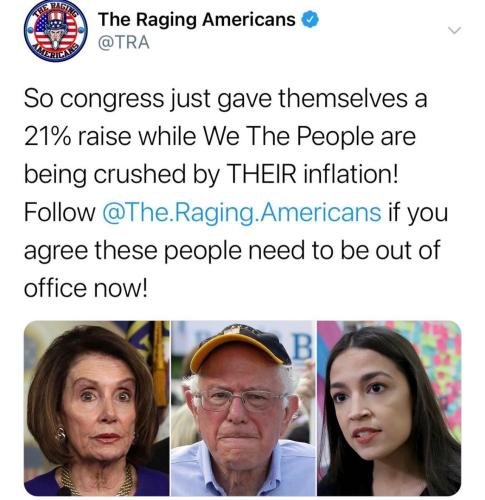Open right photo of dark-haired woman

389,408
